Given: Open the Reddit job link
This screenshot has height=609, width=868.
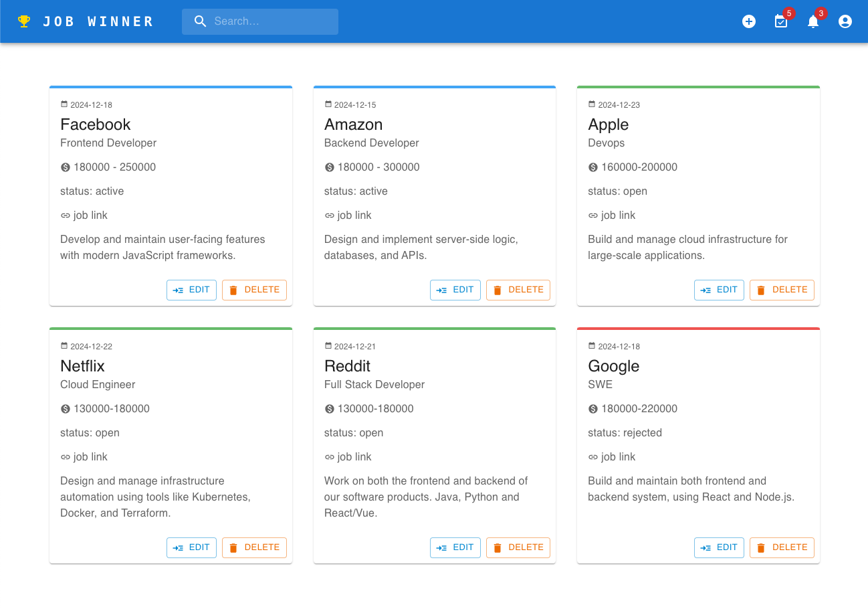Looking at the screenshot, I should (x=348, y=457).
